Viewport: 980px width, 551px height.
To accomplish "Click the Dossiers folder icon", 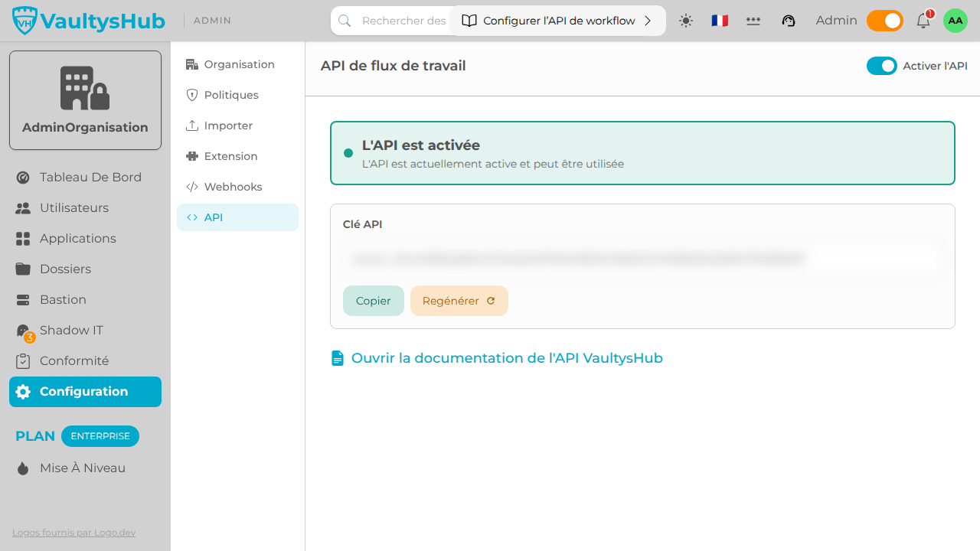I will [23, 269].
